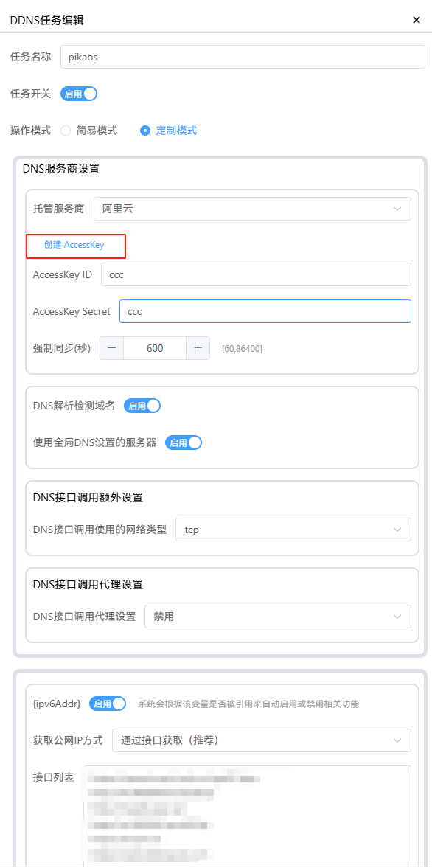The height and width of the screenshot is (868, 432).
Task: Close the DDNS task edit dialog
Action: pyautogui.click(x=417, y=20)
